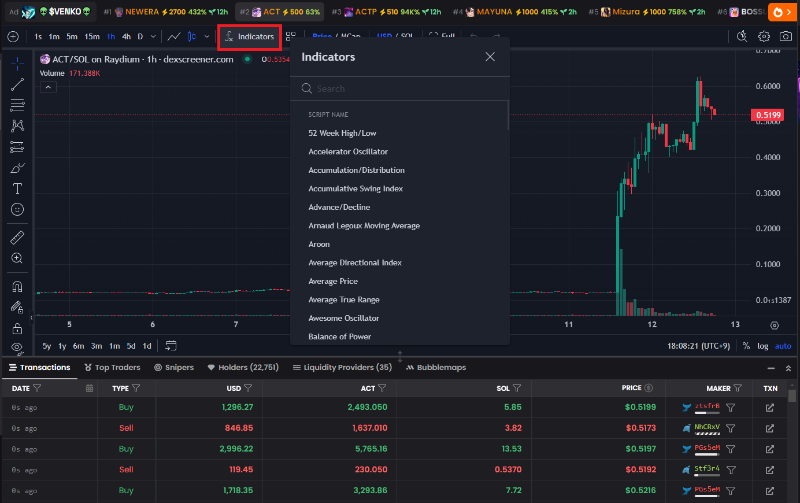Viewport: 800px width, 503px height.
Task: Open the emoji icons tool
Action: point(17,210)
